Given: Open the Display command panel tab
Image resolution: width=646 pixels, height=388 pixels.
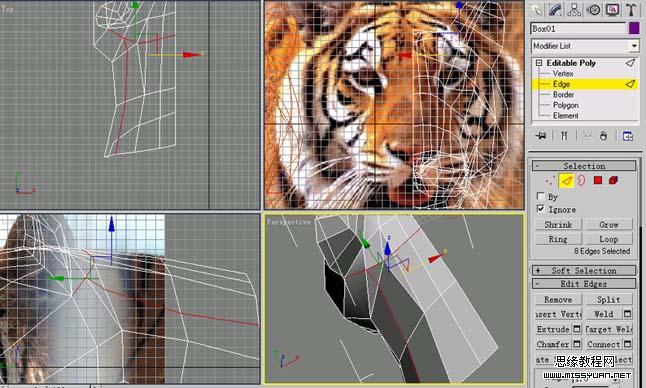Looking at the screenshot, I should pyautogui.click(x=613, y=9).
